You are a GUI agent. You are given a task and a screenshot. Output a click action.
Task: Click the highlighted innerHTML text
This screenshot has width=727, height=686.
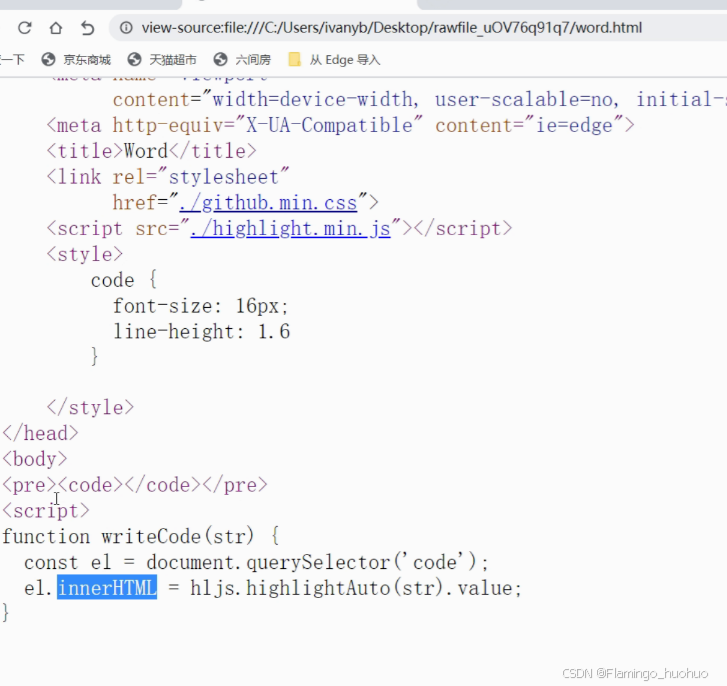click(x=107, y=588)
